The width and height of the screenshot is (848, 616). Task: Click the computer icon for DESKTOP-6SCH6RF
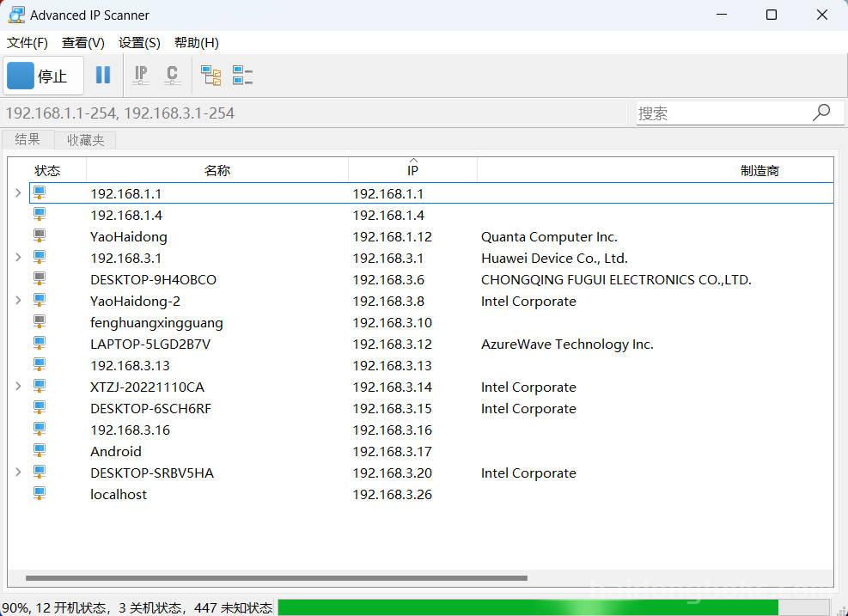coord(40,407)
